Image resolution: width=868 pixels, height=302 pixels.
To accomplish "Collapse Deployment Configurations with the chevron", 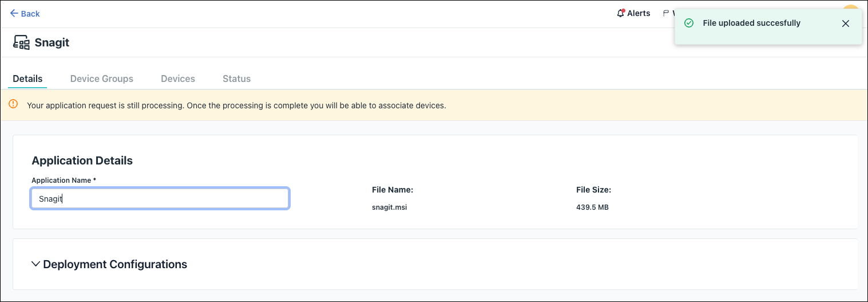I will point(35,264).
